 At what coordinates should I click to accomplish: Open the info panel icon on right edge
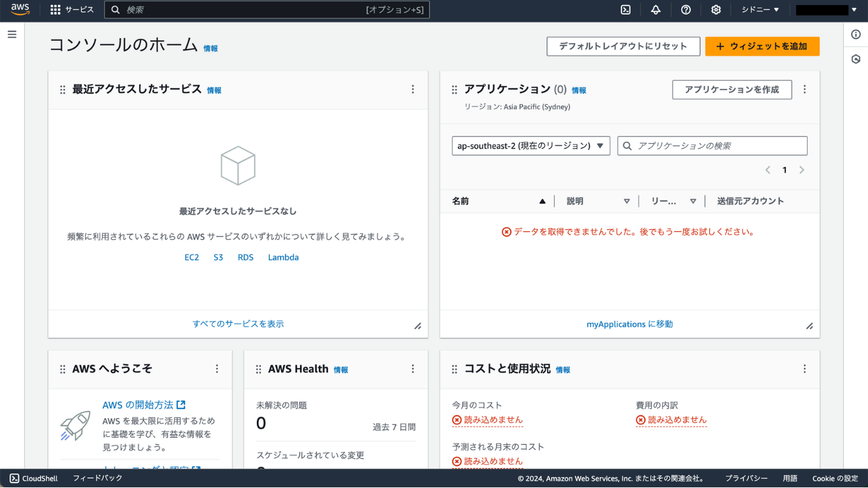856,34
